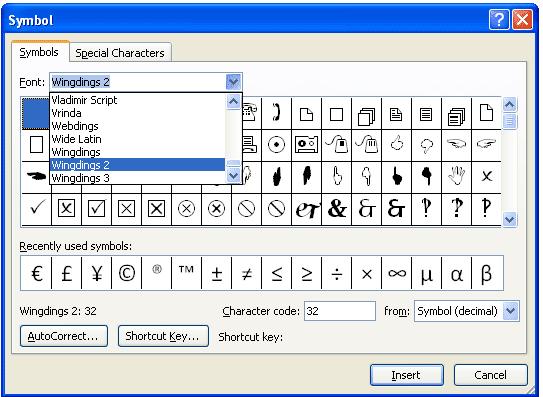This screenshot has width=543, height=397.
Task: Open the Special Characters tab
Action: (120, 53)
